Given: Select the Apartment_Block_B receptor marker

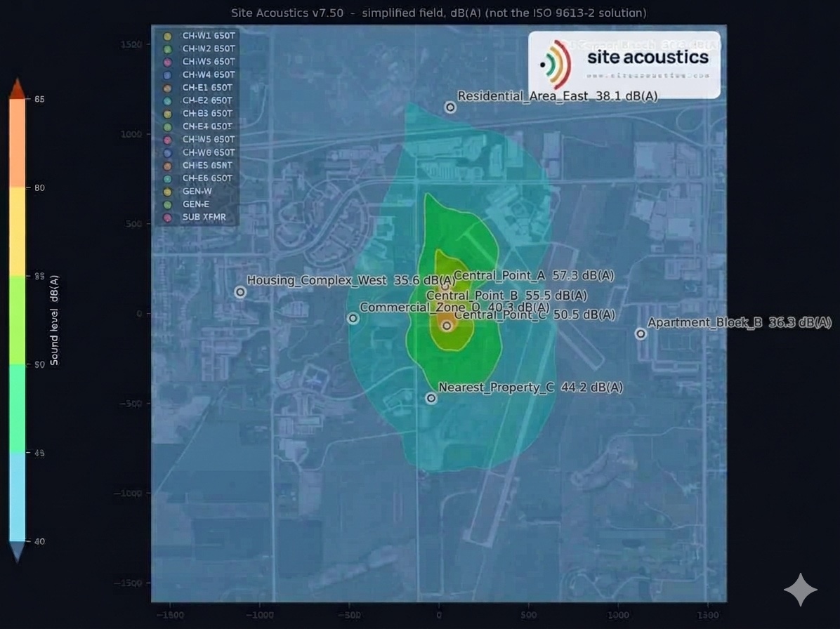Looking at the screenshot, I should coord(641,334).
